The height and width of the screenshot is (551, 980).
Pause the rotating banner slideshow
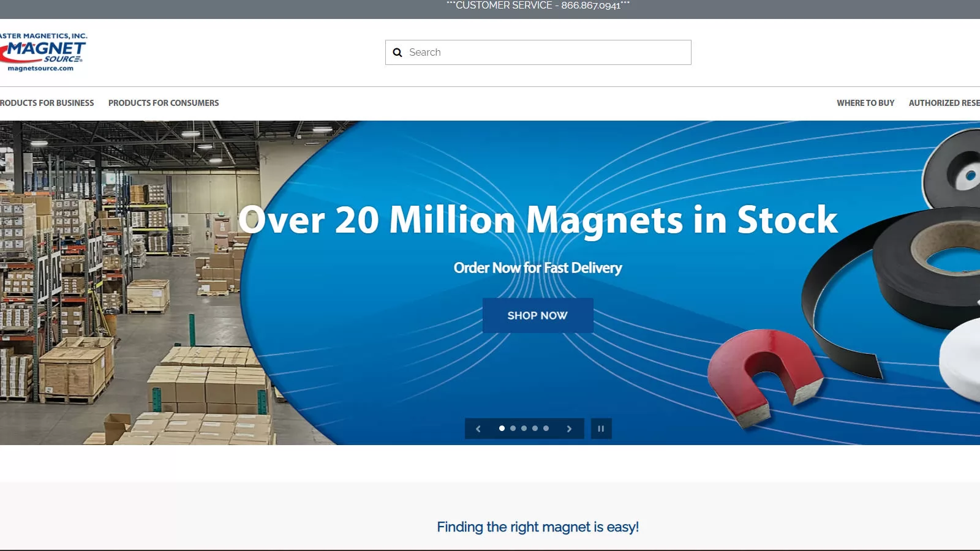tap(601, 429)
